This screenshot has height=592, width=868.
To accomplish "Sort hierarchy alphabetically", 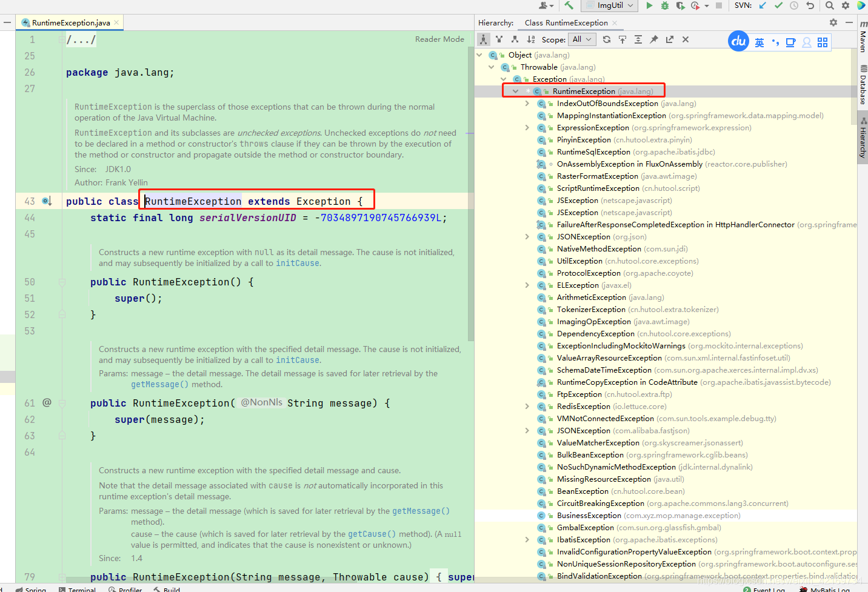I will pyautogui.click(x=530, y=39).
